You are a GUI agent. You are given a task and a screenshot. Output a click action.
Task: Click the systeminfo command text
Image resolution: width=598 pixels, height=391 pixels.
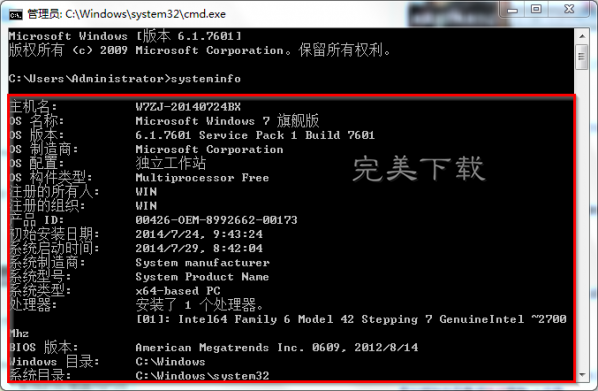206,79
